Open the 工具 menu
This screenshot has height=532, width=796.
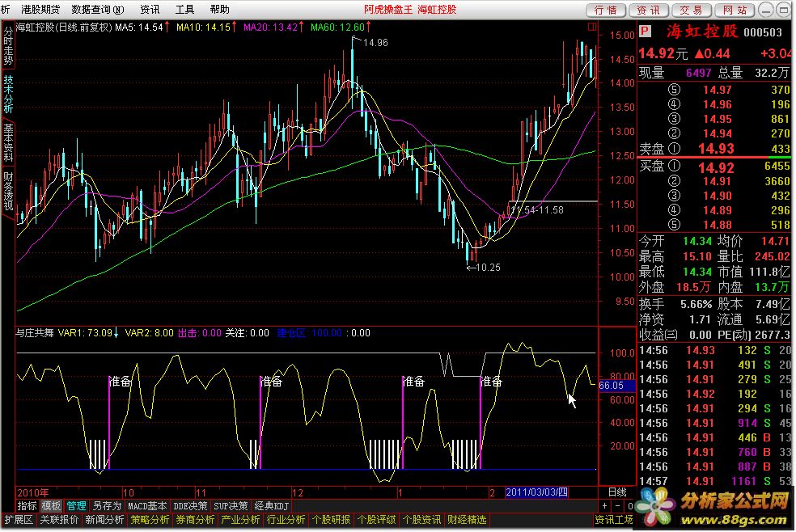184,9
